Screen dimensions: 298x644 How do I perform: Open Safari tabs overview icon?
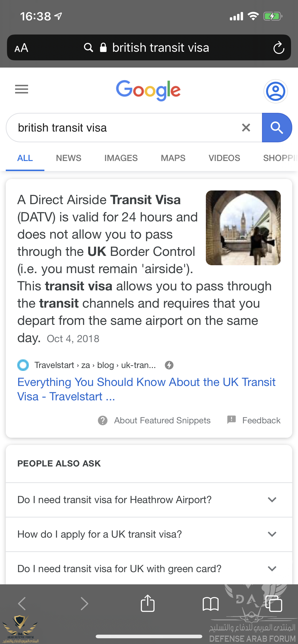click(x=274, y=604)
